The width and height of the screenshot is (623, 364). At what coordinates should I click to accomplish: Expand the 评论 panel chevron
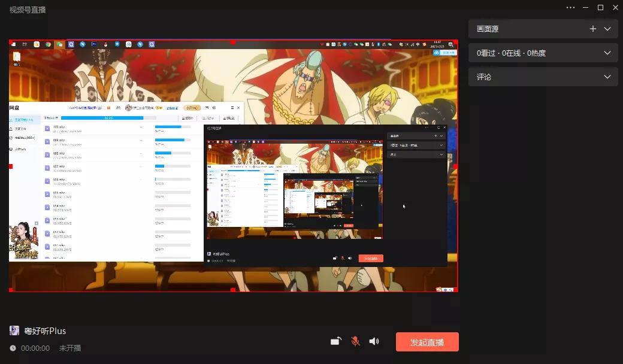(607, 77)
